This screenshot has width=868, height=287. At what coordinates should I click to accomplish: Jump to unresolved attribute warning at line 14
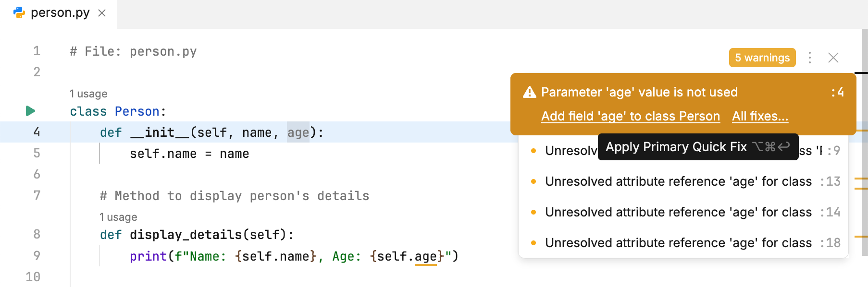[x=678, y=212]
